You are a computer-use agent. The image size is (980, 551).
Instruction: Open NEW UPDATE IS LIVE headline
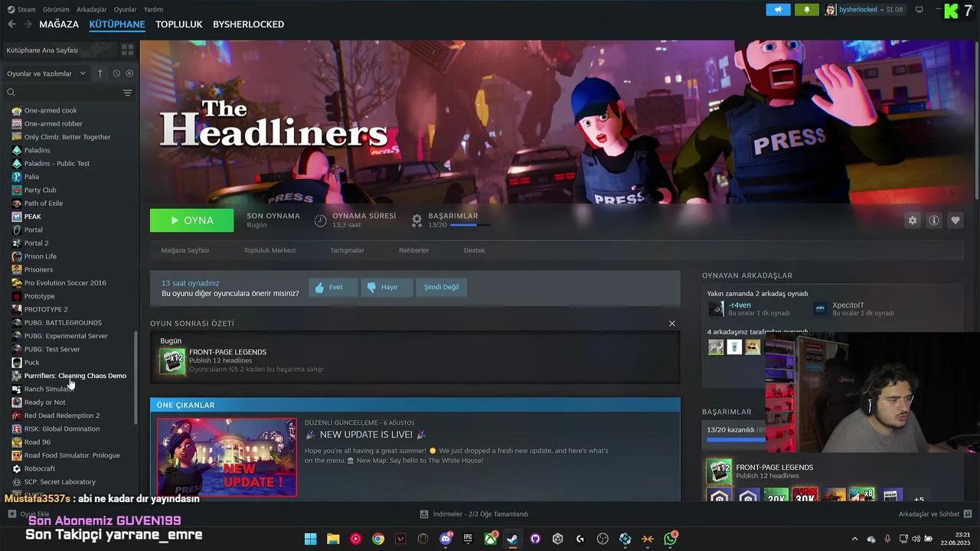(x=365, y=435)
